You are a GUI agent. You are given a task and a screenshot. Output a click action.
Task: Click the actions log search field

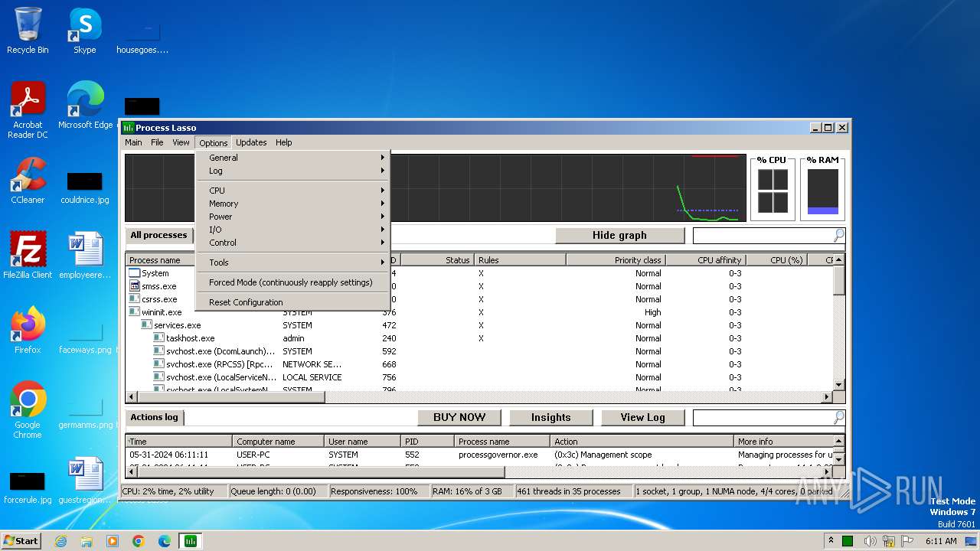(762, 418)
